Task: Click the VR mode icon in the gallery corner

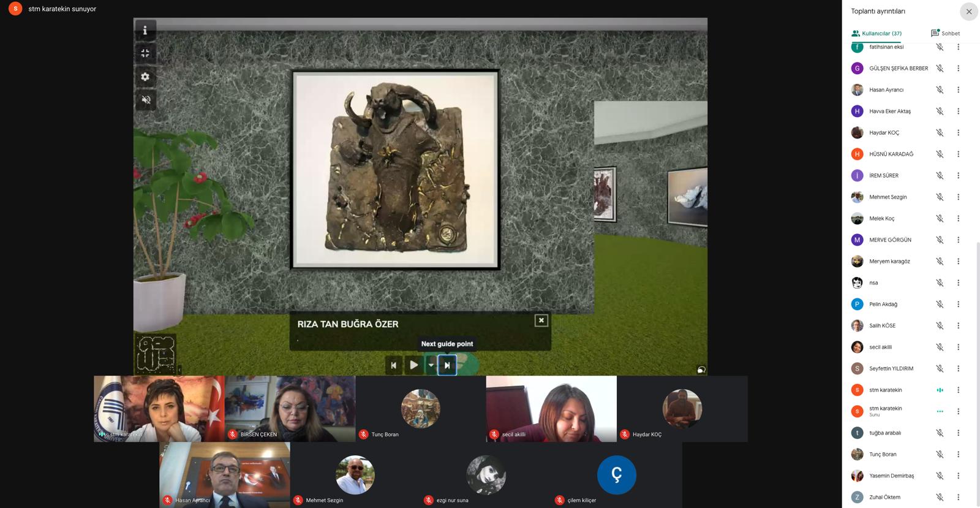Action: pos(701,370)
